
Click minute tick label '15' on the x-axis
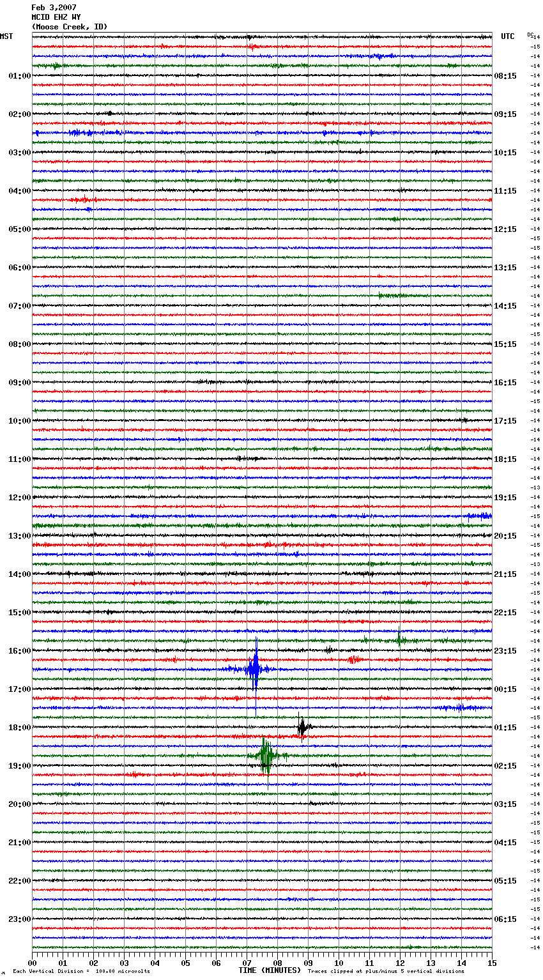point(492,963)
